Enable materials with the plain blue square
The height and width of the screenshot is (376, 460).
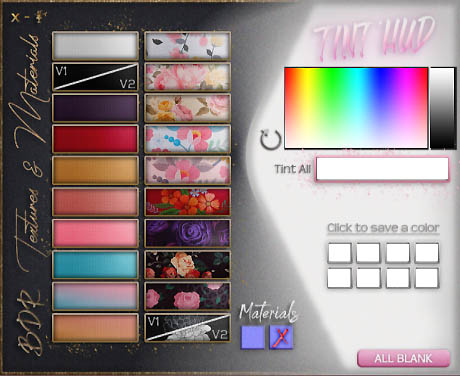point(253,337)
